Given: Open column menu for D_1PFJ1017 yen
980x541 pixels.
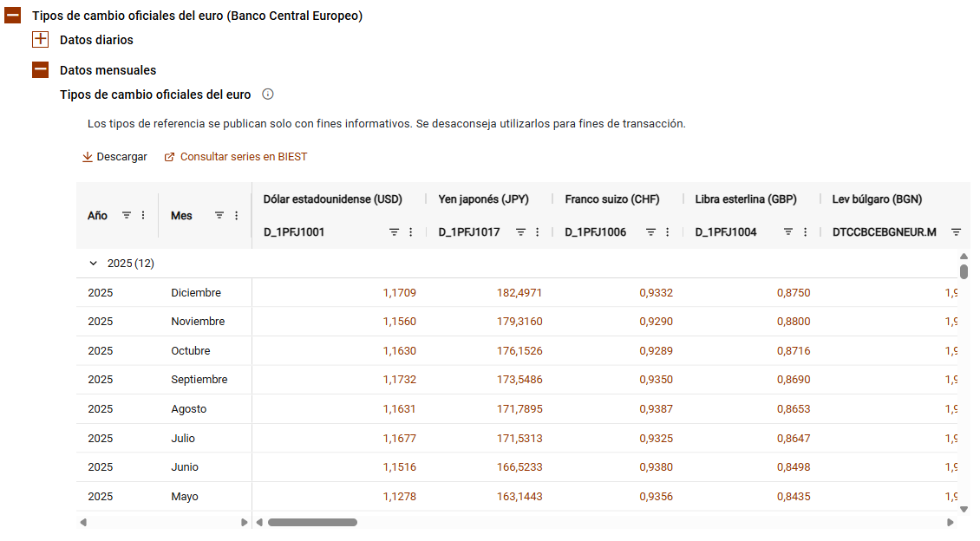Looking at the screenshot, I should (x=537, y=232).
